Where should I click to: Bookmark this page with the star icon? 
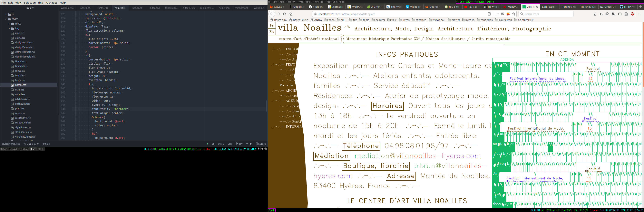pos(514,14)
